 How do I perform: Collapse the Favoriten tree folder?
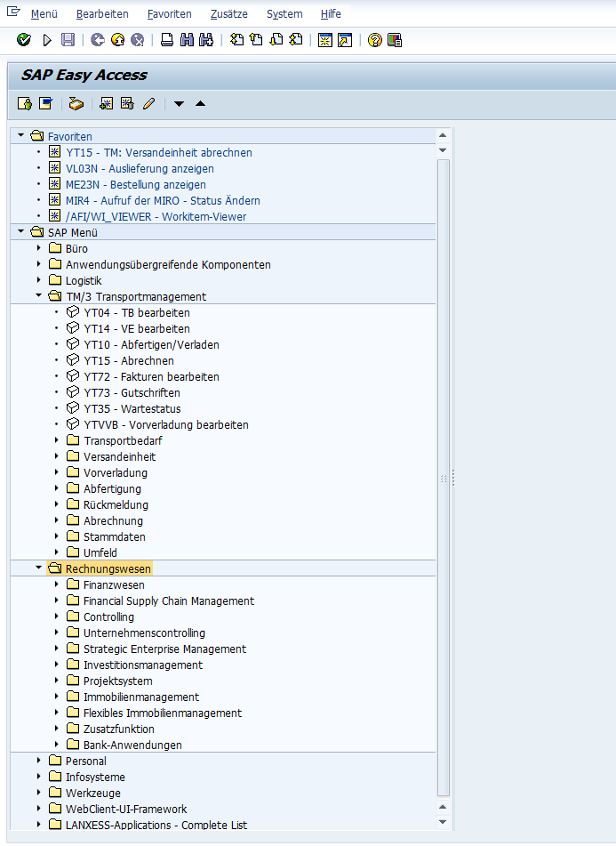[x=21, y=135]
